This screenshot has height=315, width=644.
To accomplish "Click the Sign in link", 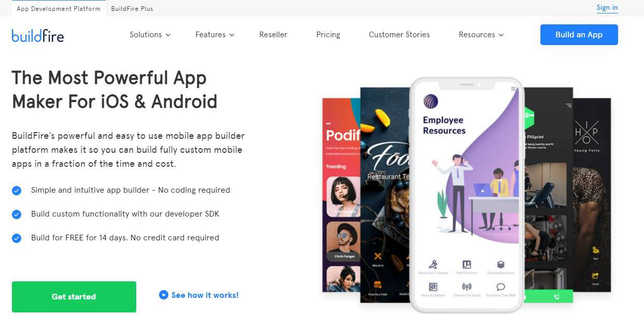I will click(607, 8).
